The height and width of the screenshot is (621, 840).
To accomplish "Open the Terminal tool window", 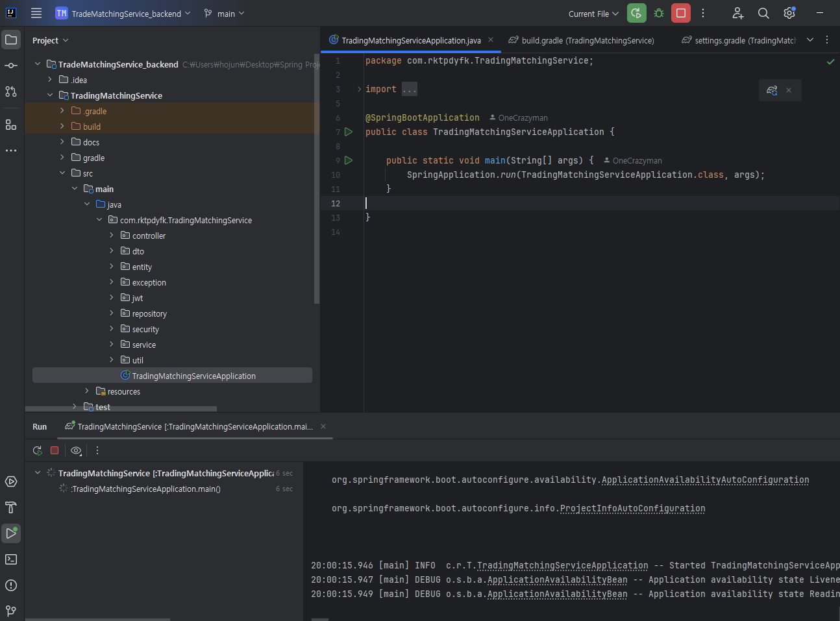I will (10, 559).
